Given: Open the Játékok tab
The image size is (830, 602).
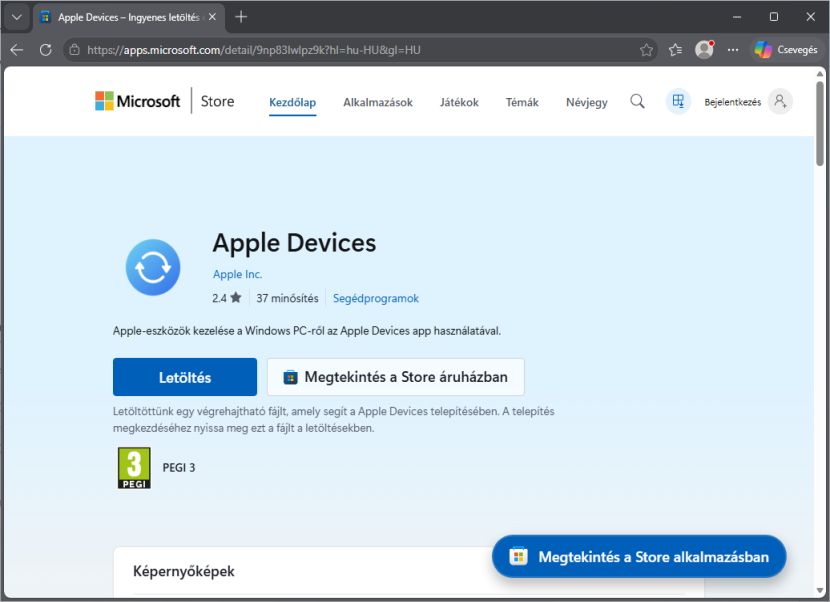Looking at the screenshot, I should (x=459, y=102).
